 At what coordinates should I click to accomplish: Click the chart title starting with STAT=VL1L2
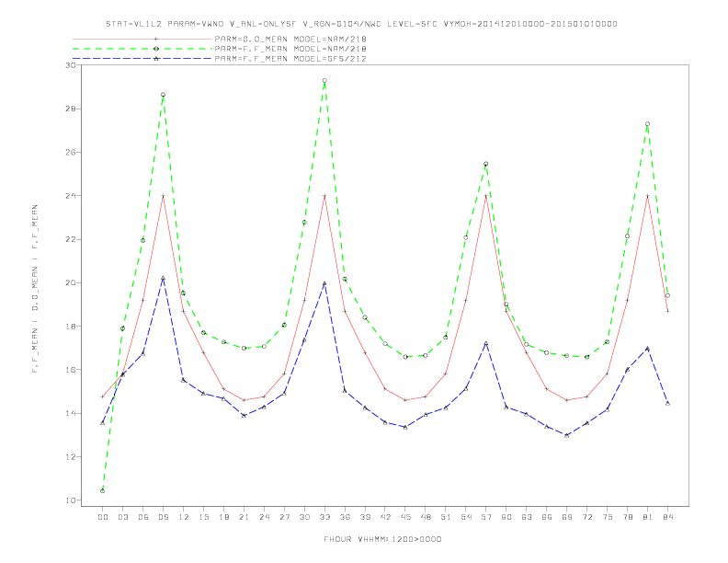point(361,24)
